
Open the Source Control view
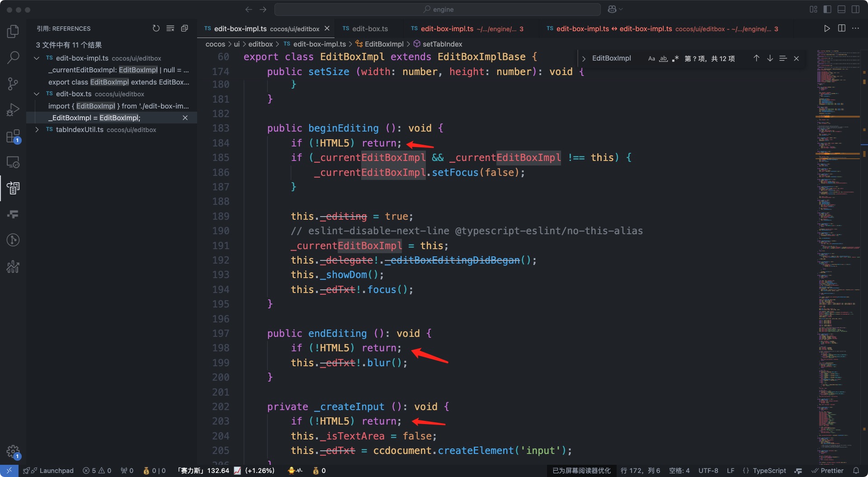point(13,84)
